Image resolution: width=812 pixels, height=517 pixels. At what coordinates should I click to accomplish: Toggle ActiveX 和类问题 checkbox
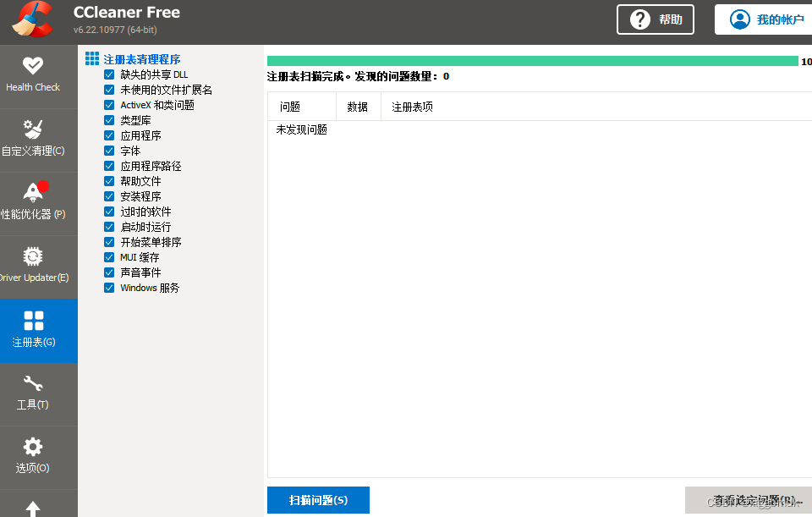pyautogui.click(x=109, y=105)
